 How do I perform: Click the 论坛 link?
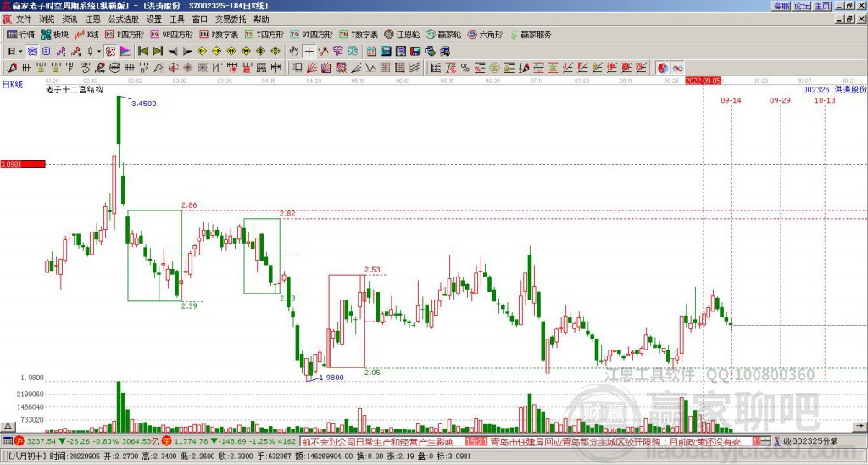(x=802, y=6)
